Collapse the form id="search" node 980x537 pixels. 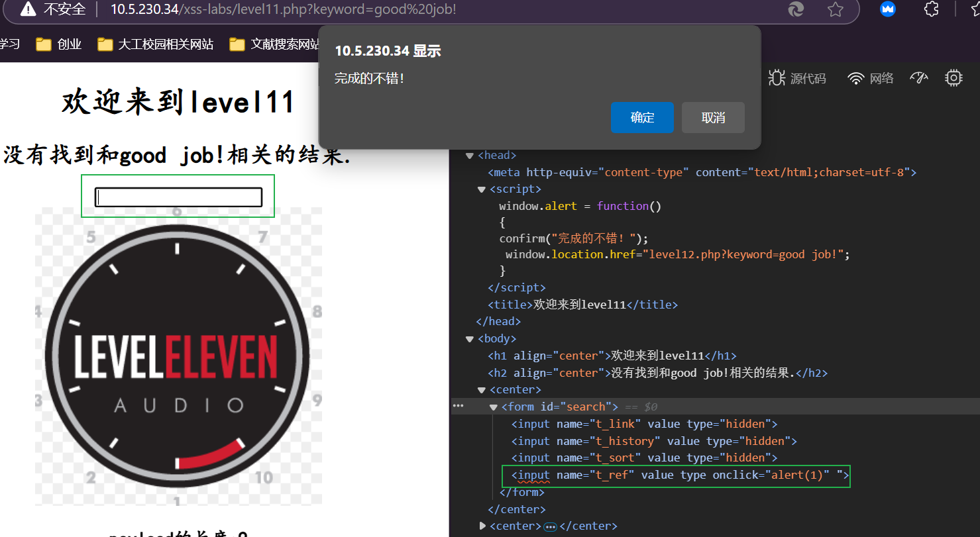(x=494, y=407)
